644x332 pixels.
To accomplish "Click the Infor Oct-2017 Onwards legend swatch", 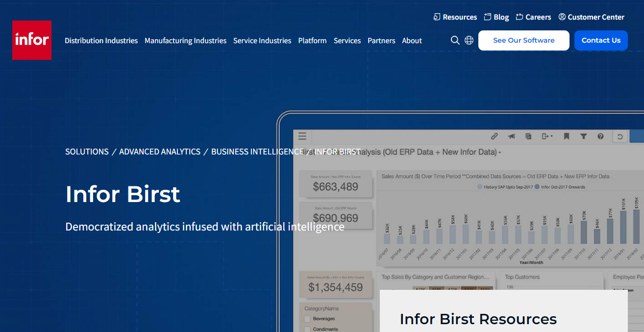I will tap(537, 187).
